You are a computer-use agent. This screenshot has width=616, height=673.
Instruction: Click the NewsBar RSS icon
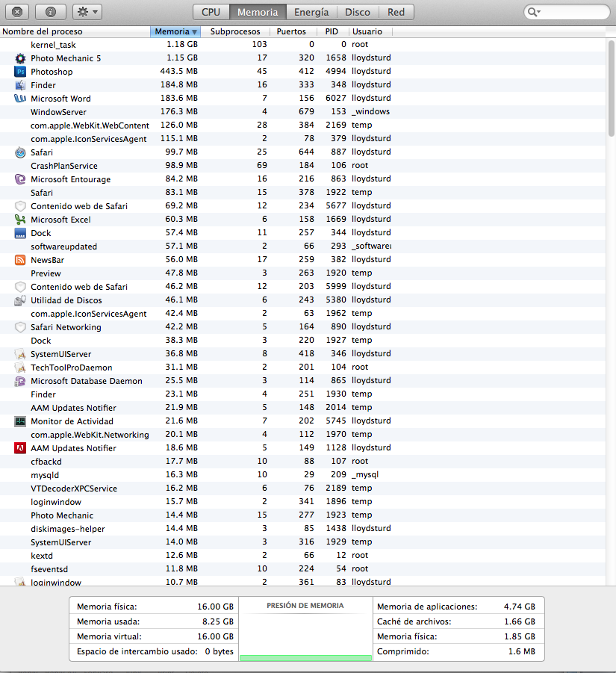click(20, 260)
